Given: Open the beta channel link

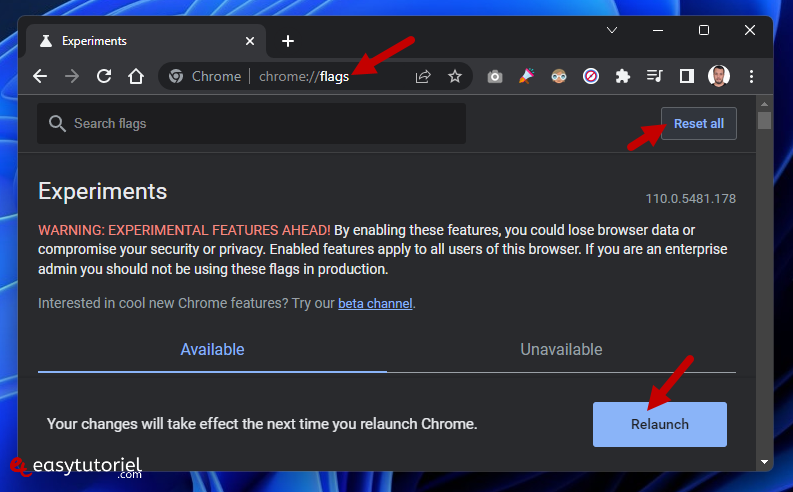Looking at the screenshot, I should point(375,303).
